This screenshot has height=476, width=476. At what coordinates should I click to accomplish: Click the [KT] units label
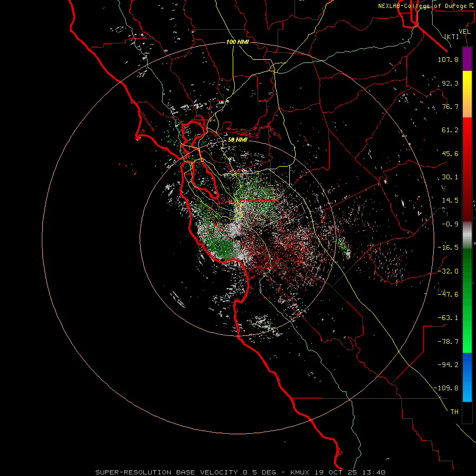[452, 36]
